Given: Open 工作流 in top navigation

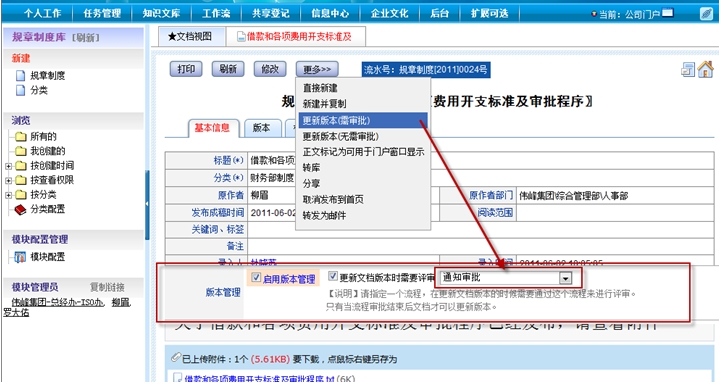Looking at the screenshot, I should click(x=216, y=13).
